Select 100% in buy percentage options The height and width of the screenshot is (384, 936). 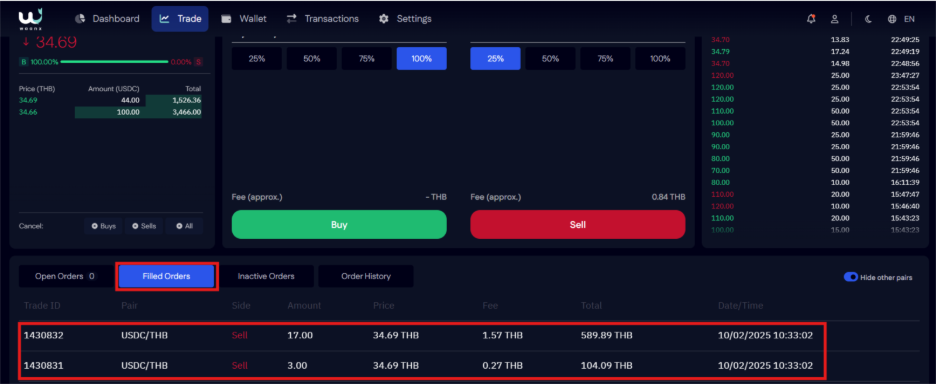421,59
